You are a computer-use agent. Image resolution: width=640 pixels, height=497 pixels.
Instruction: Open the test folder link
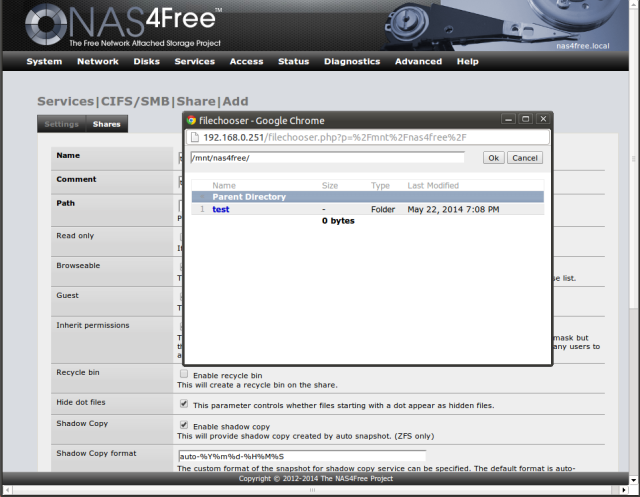pyautogui.click(x=221, y=209)
